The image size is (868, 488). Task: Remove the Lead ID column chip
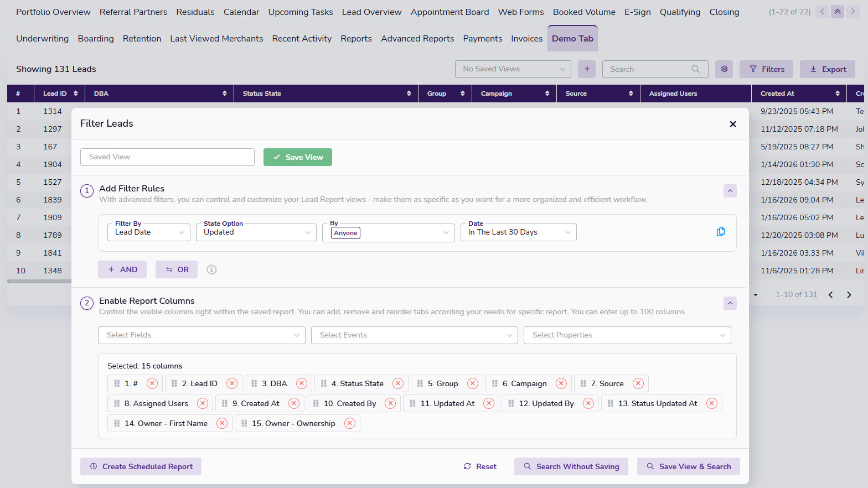point(232,383)
